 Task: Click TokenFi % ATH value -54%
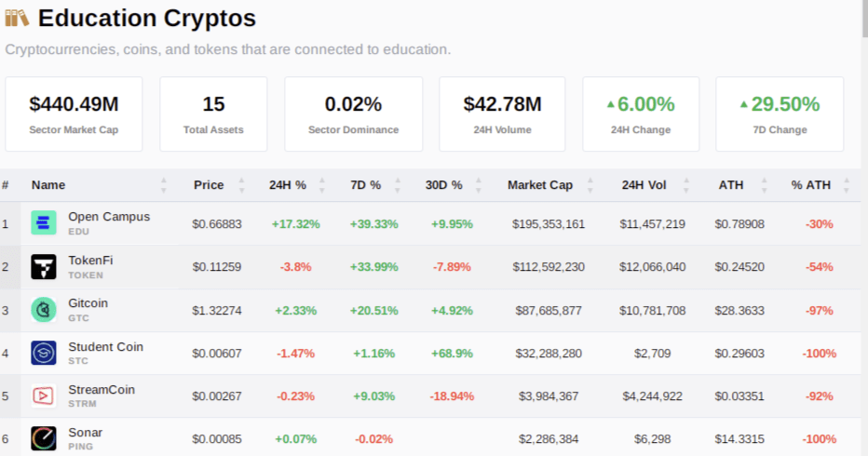pos(820,267)
